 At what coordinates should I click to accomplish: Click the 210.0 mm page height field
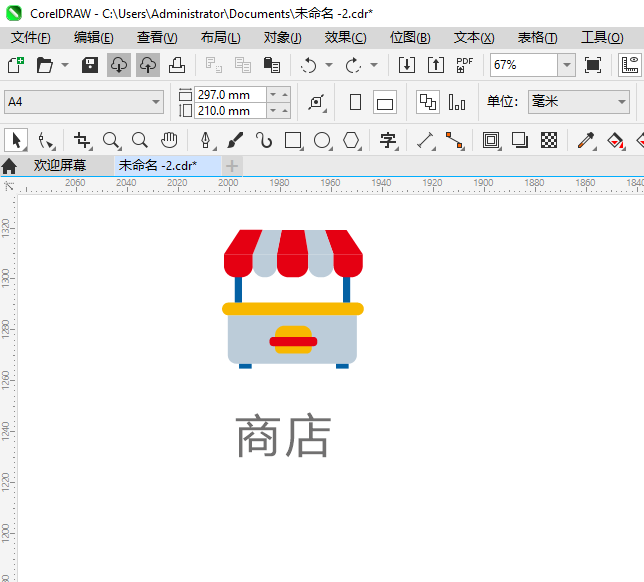[230, 111]
